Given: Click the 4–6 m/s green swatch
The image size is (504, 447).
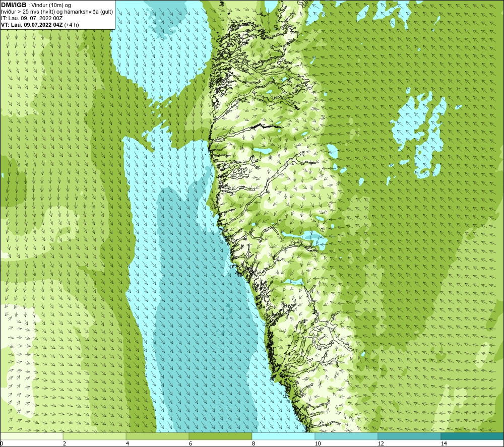Looking at the screenshot, I should pos(157,436).
